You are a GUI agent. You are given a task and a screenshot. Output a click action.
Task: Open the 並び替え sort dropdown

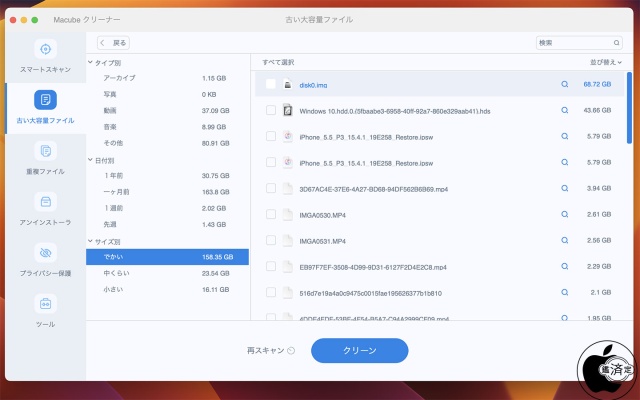(x=606, y=62)
